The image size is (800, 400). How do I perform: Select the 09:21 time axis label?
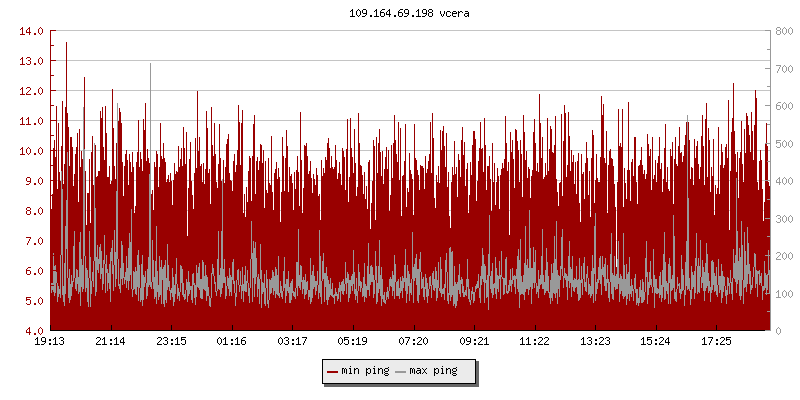(474, 342)
